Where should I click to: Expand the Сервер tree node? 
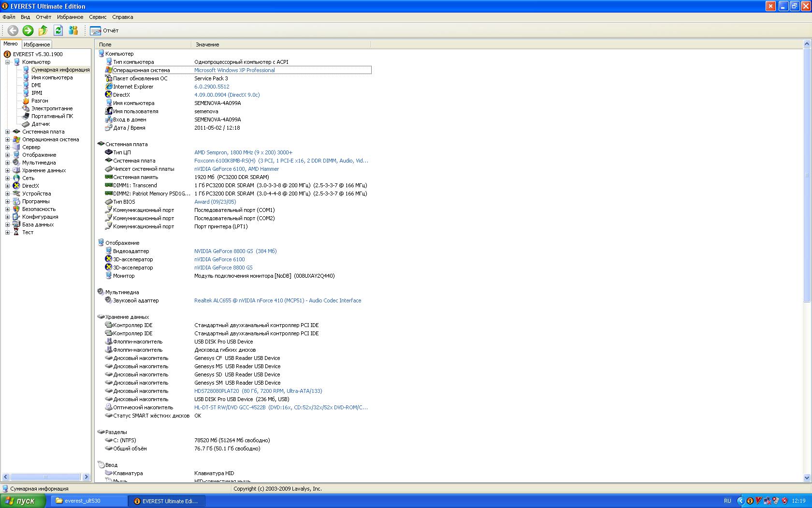[x=7, y=147]
